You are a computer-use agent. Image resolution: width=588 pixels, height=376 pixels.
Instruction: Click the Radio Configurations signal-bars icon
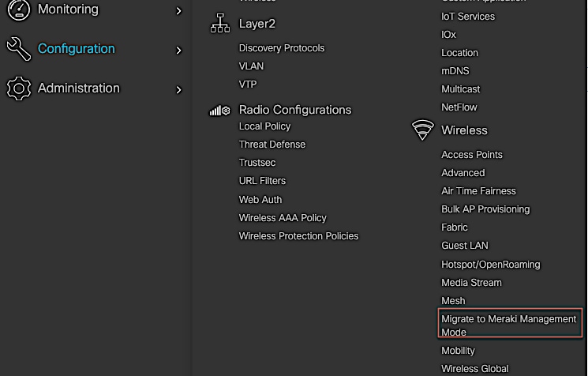pyautogui.click(x=219, y=111)
